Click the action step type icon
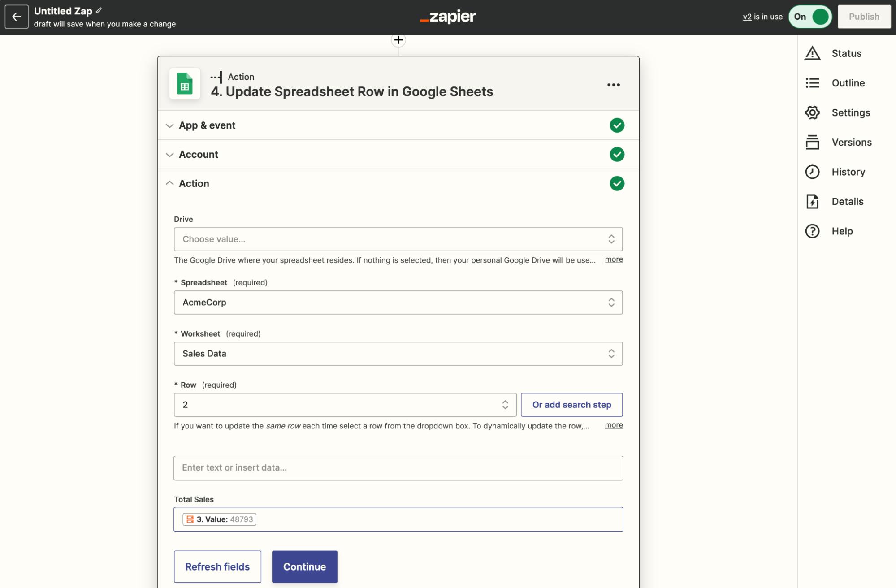 pos(216,77)
